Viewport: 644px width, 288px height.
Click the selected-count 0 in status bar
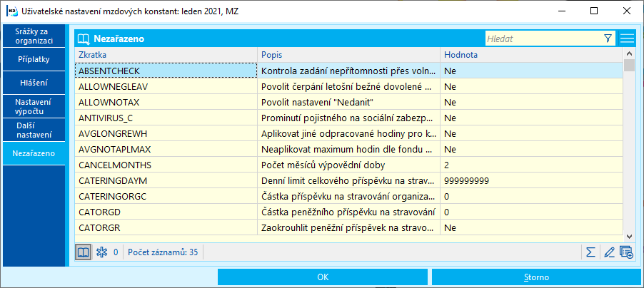[x=116, y=252]
